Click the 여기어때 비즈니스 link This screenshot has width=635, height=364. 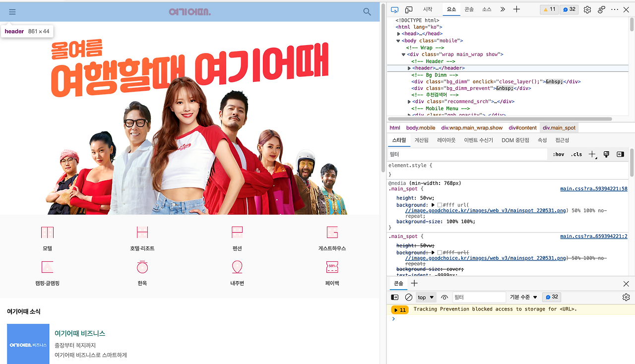click(79, 333)
